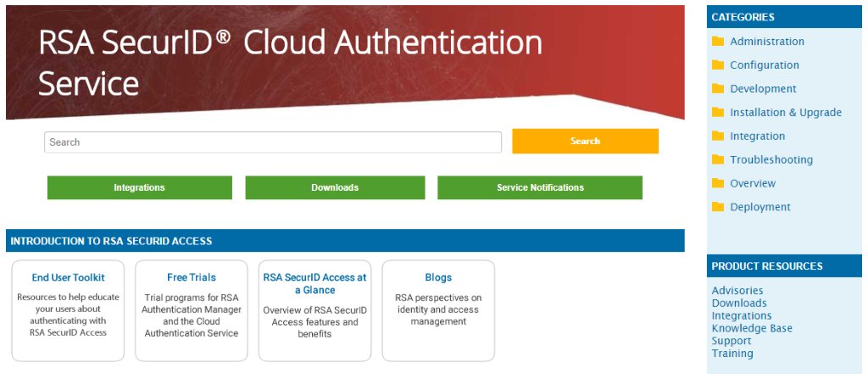
Task: Open Downloads under Product Resources
Action: [x=739, y=303]
